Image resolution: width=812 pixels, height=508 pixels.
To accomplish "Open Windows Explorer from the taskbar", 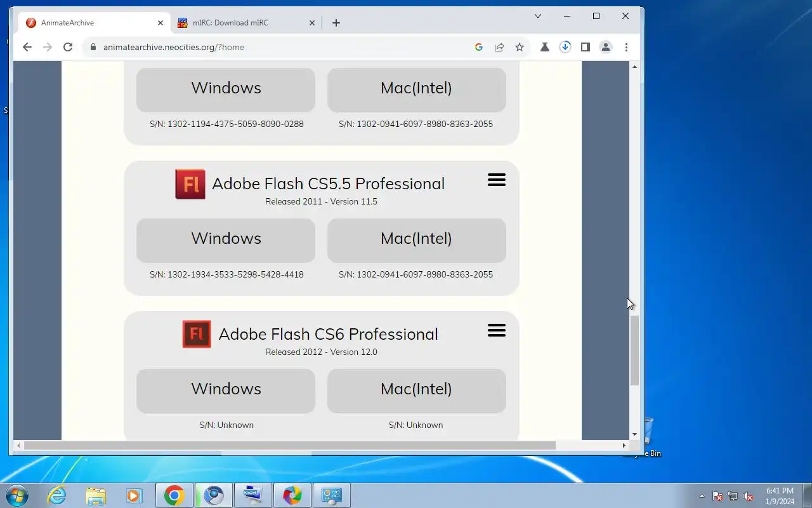I will click(96, 495).
